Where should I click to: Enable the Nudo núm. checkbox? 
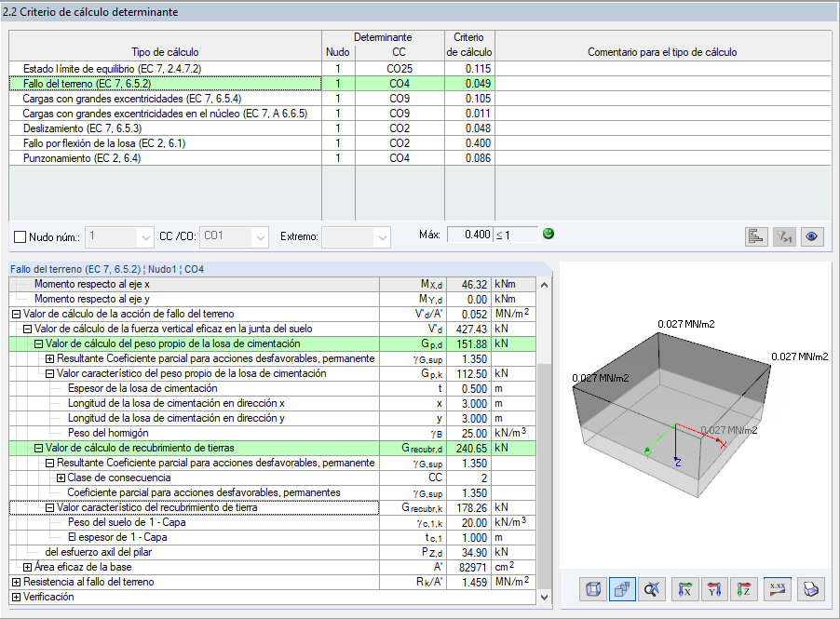[20, 236]
